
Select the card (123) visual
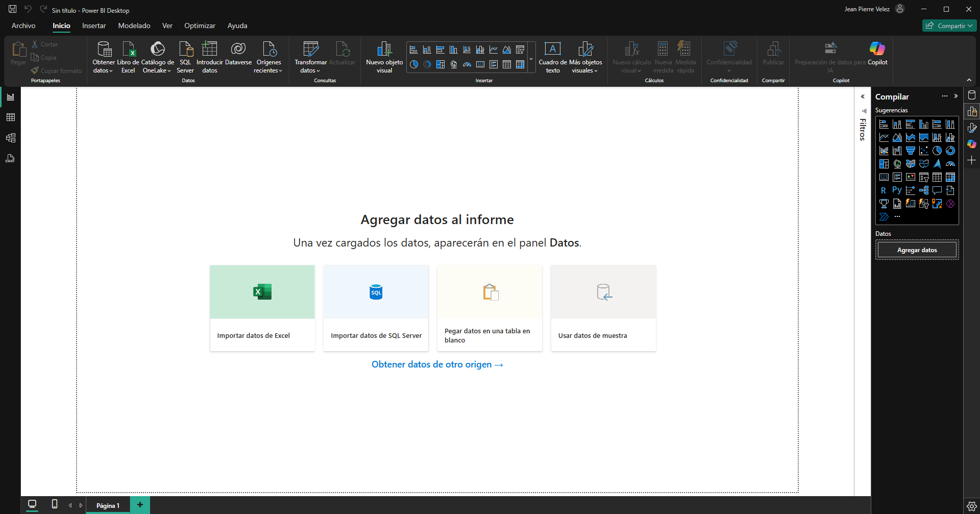click(x=884, y=177)
